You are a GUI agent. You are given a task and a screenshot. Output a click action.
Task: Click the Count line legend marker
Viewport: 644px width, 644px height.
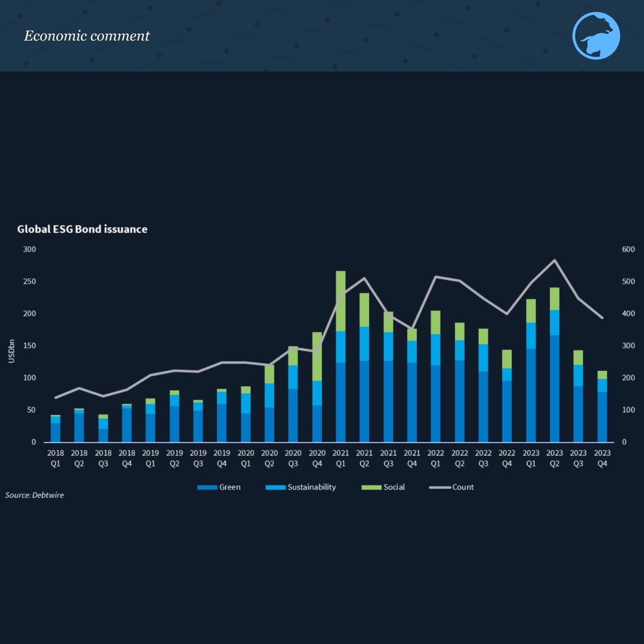(440, 488)
